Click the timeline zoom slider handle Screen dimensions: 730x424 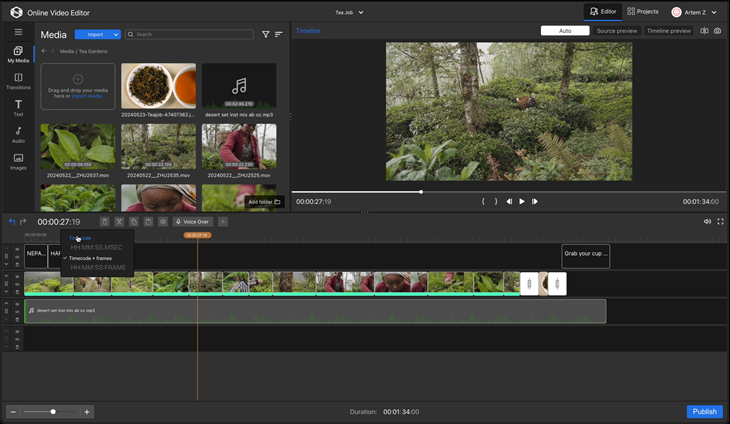coord(52,411)
